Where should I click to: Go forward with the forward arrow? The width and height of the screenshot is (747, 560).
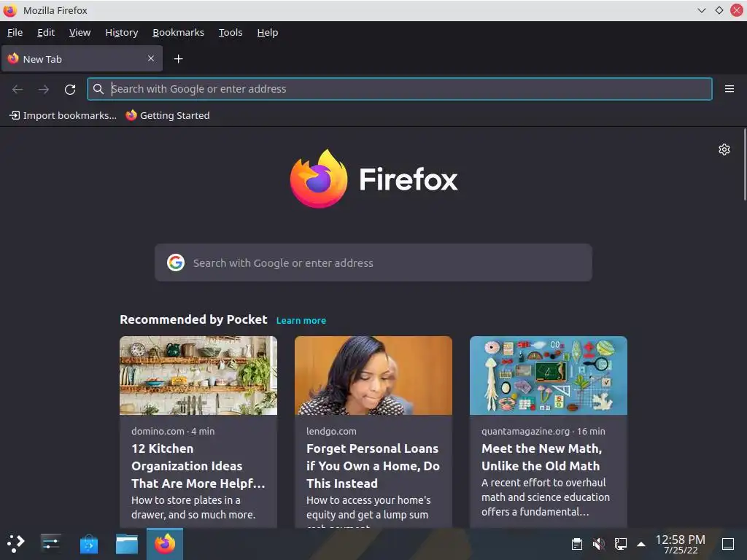pyautogui.click(x=43, y=89)
